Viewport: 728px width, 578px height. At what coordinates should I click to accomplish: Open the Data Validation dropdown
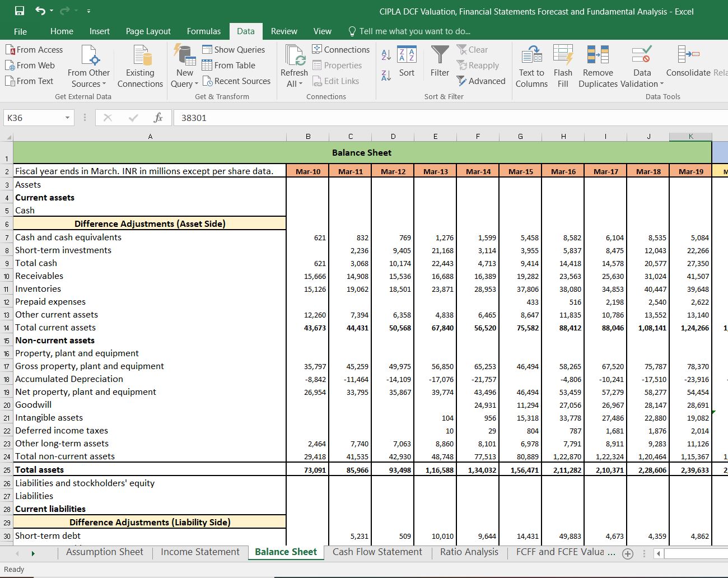click(642, 66)
